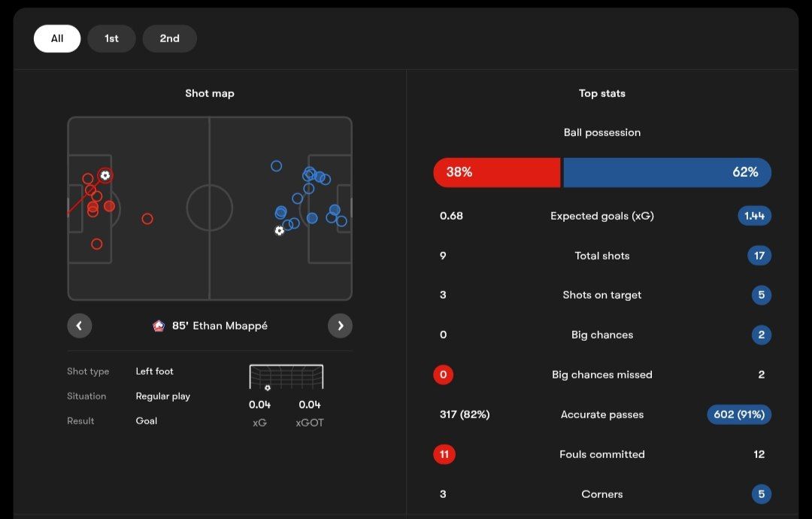
Task: Select the lone red shot marker near midfield
Action: pos(147,219)
